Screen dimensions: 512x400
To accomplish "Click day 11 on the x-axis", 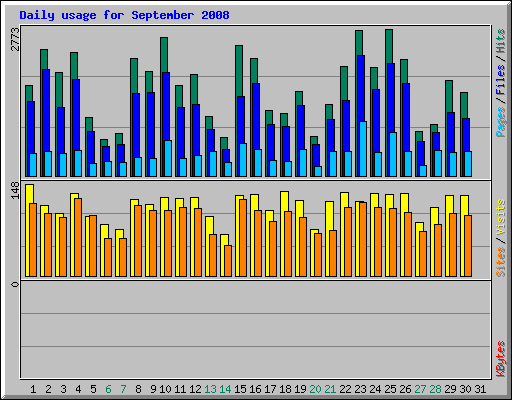I will click(x=180, y=389).
